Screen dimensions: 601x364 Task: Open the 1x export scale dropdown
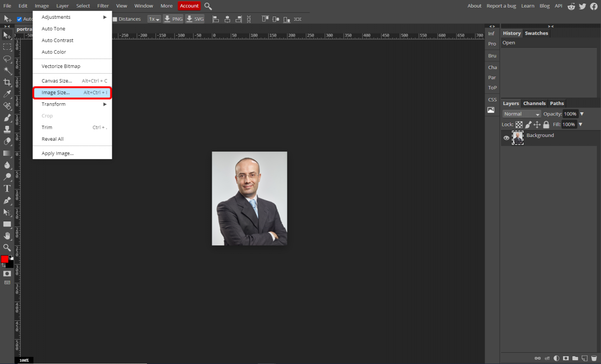coord(154,19)
